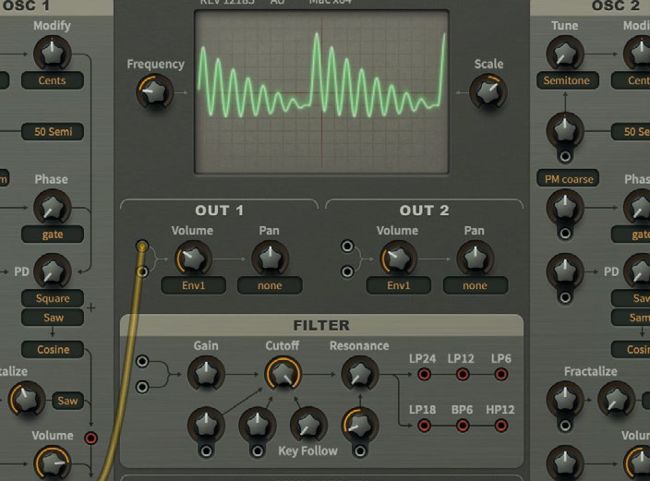
Task: Click the OSC 2 jack left of PD knob
Action: (x=565, y=297)
